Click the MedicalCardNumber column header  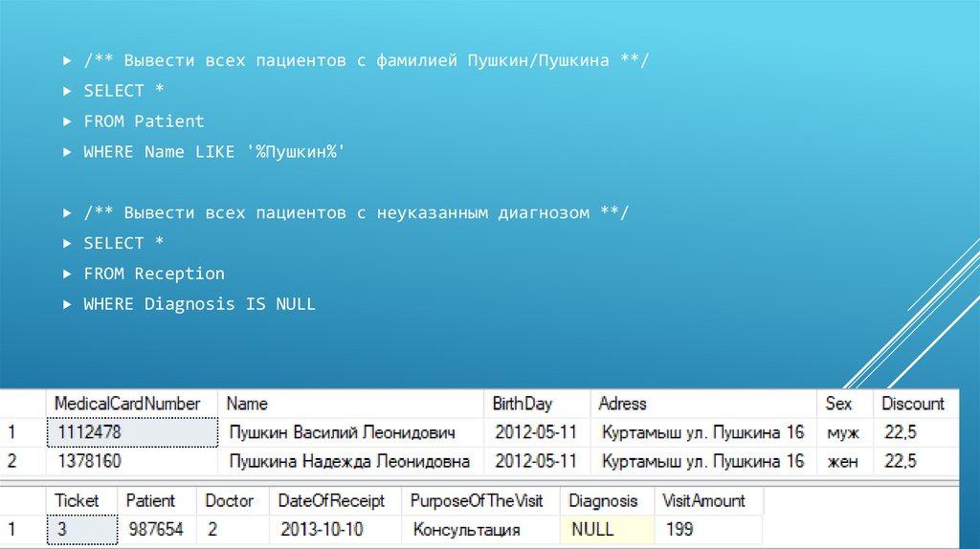click(x=127, y=404)
